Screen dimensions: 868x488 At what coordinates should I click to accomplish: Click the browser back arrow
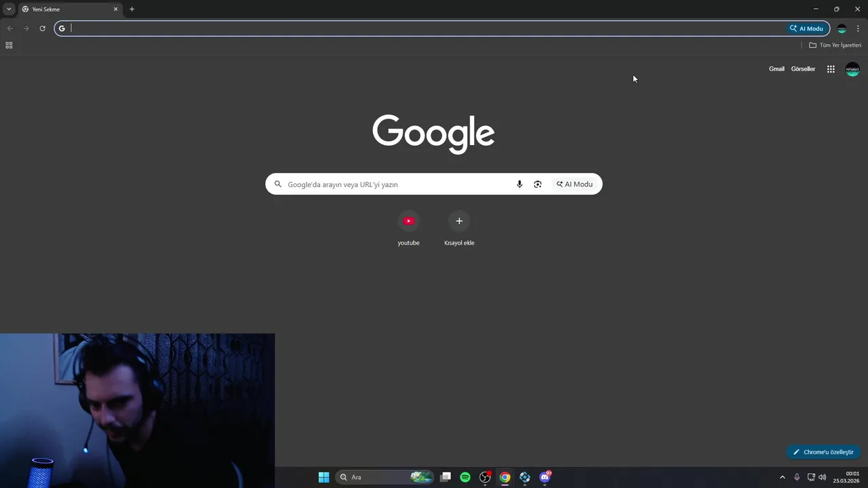[x=10, y=28]
